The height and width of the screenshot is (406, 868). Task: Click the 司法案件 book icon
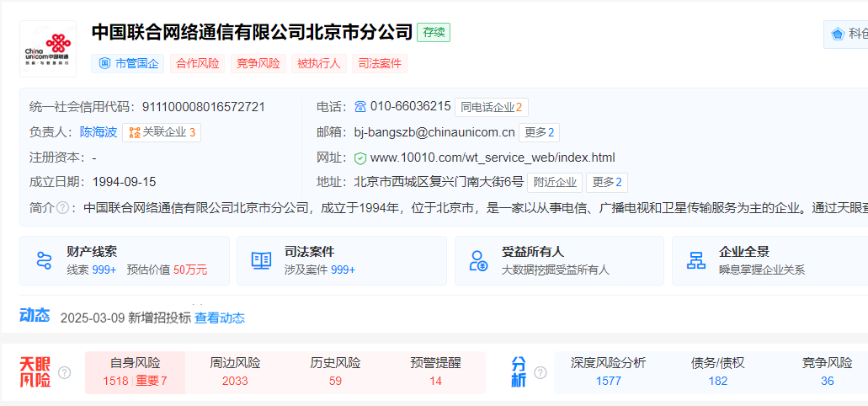261,260
